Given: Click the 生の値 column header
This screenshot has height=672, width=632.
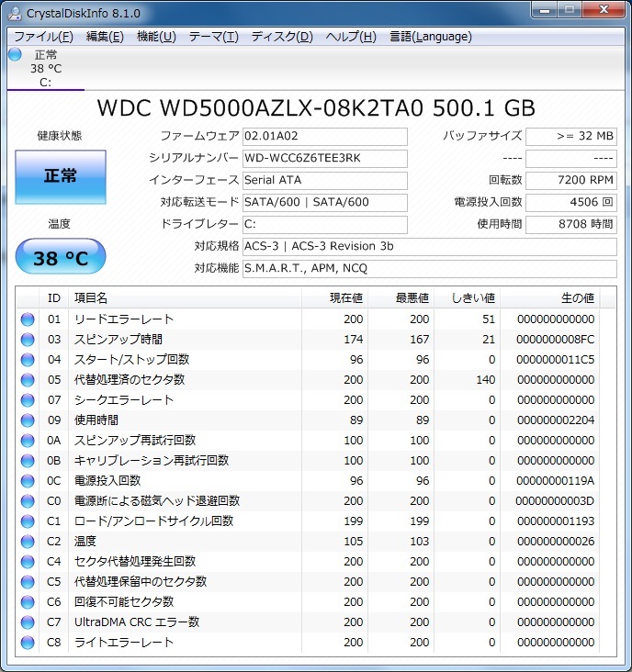Looking at the screenshot, I should point(549,297).
